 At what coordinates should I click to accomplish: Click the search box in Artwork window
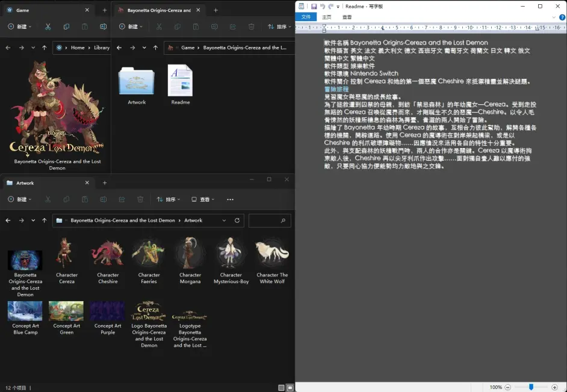tap(270, 220)
